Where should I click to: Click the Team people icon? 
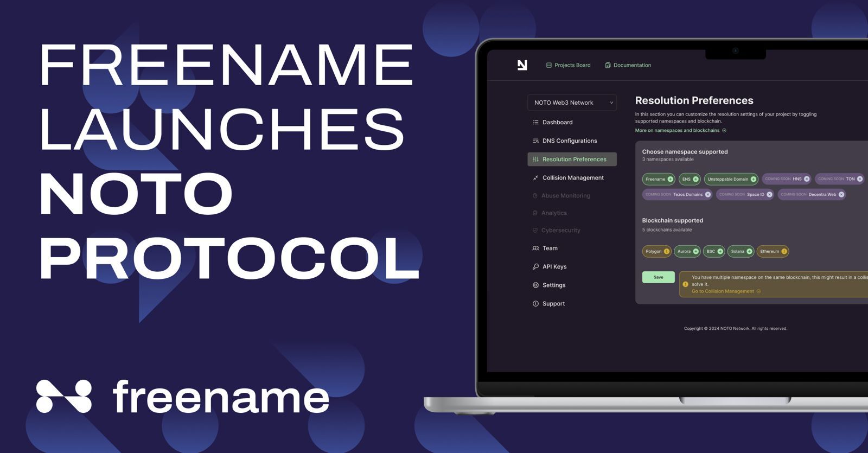point(535,248)
